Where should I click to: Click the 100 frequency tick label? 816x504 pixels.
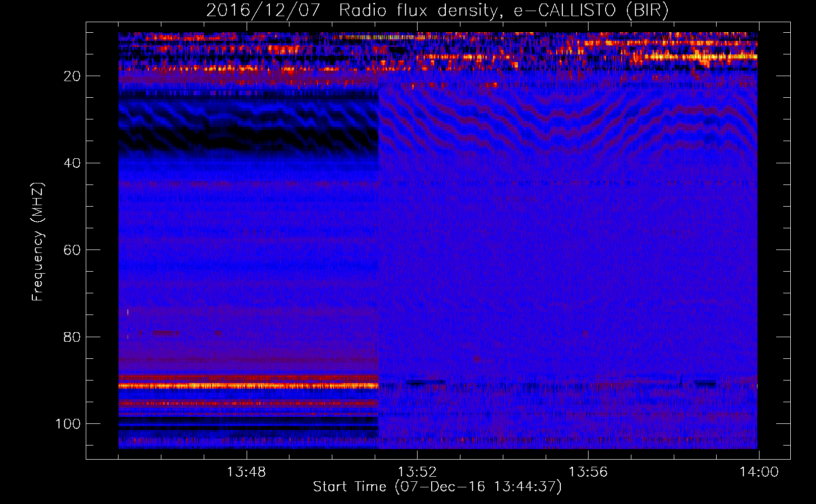68,424
